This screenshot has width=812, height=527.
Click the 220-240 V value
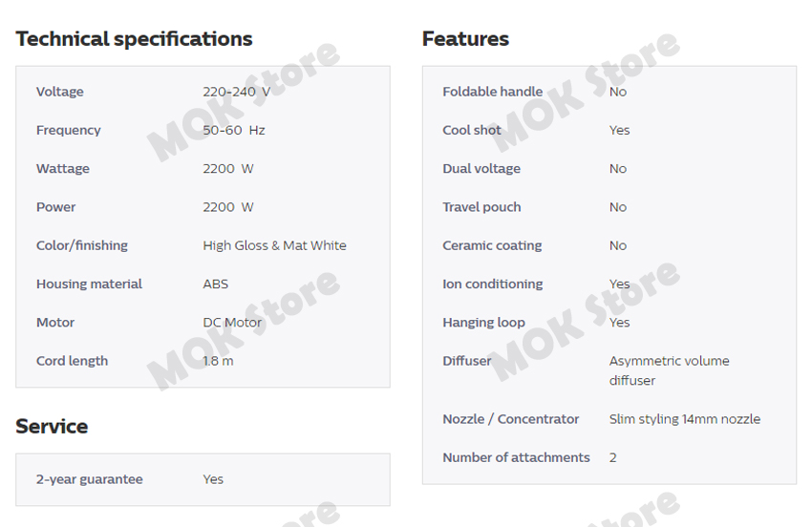coord(236,92)
